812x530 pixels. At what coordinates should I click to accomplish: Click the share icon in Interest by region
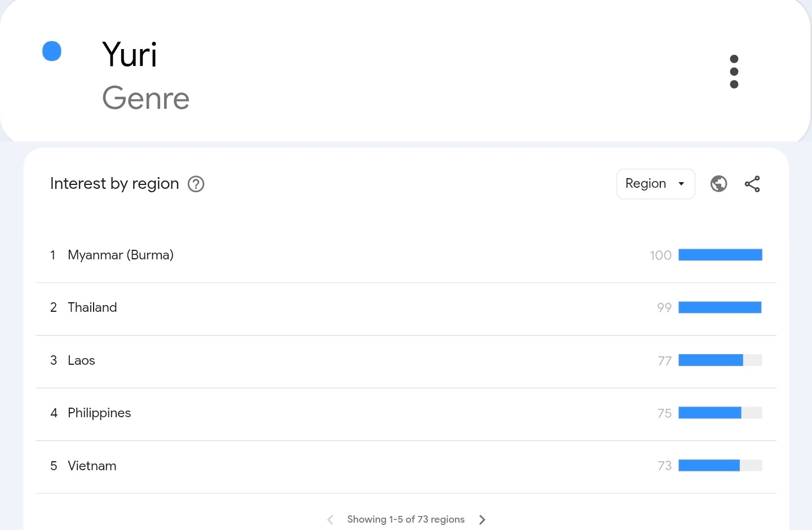pyautogui.click(x=752, y=184)
